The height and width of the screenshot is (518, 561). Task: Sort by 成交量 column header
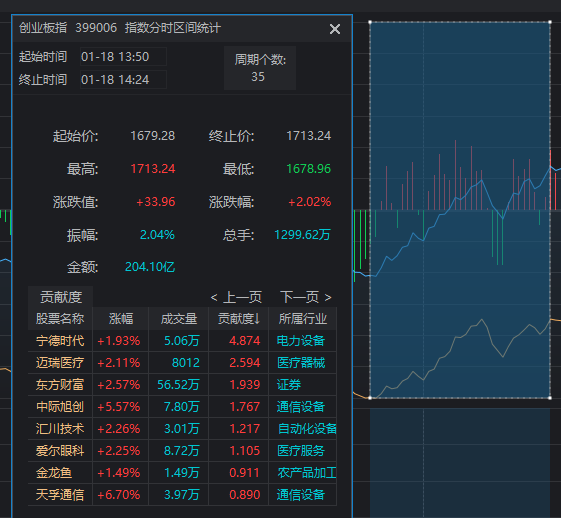(179, 318)
